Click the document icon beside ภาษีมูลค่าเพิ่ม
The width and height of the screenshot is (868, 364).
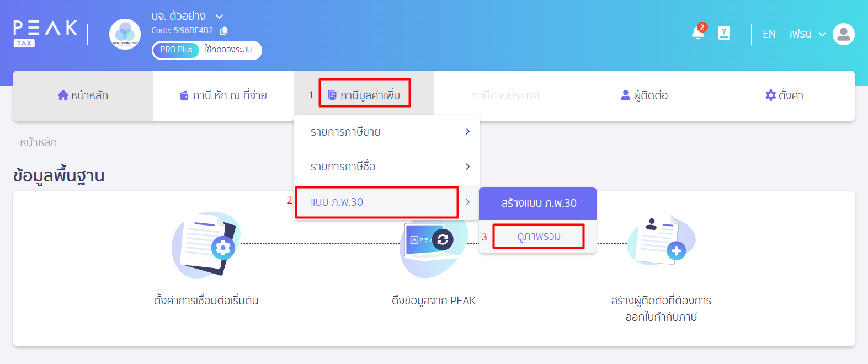332,95
